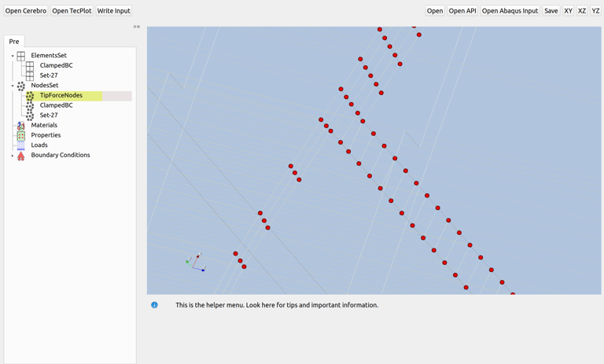Click the Open TecPlot button
Screen dimensions: 604x364
pyautogui.click(x=72, y=11)
